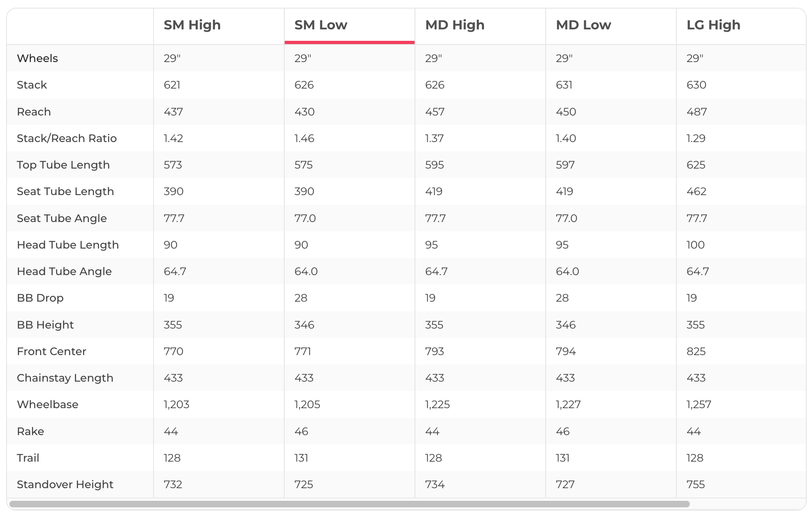Viewport: 812px width, 520px height.
Task: Select the SM High column header
Action: pyautogui.click(x=192, y=25)
